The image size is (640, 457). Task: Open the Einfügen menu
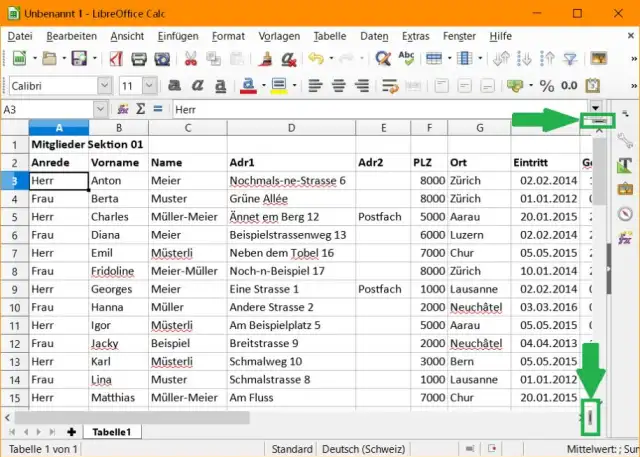pos(180,36)
